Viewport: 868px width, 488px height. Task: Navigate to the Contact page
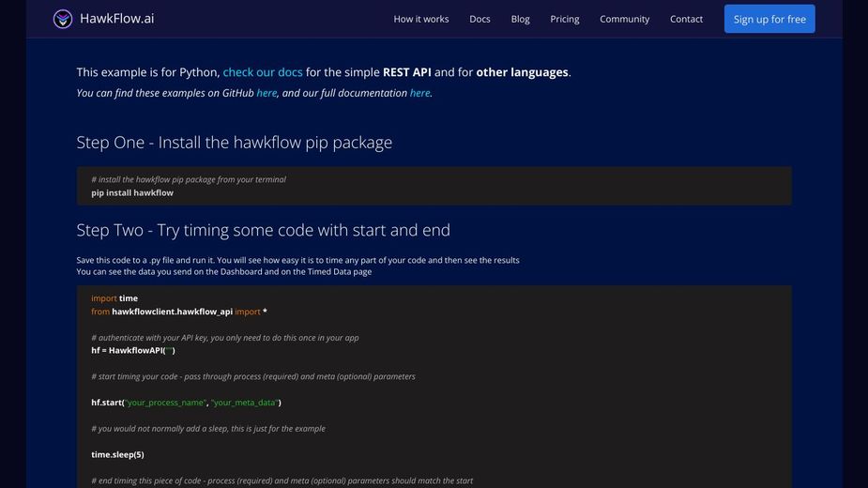[x=686, y=19]
